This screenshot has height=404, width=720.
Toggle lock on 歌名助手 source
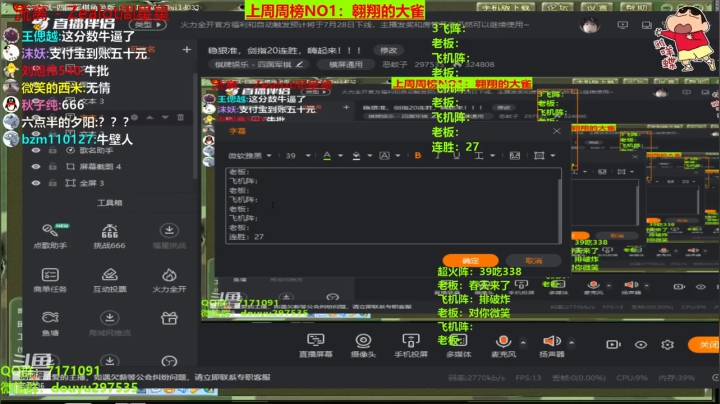coord(53,150)
